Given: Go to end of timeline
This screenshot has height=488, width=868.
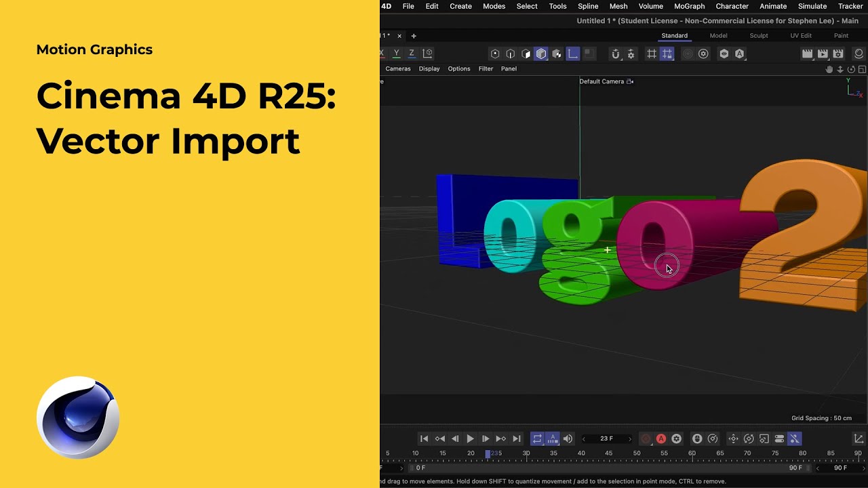Looking at the screenshot, I should click(x=517, y=439).
